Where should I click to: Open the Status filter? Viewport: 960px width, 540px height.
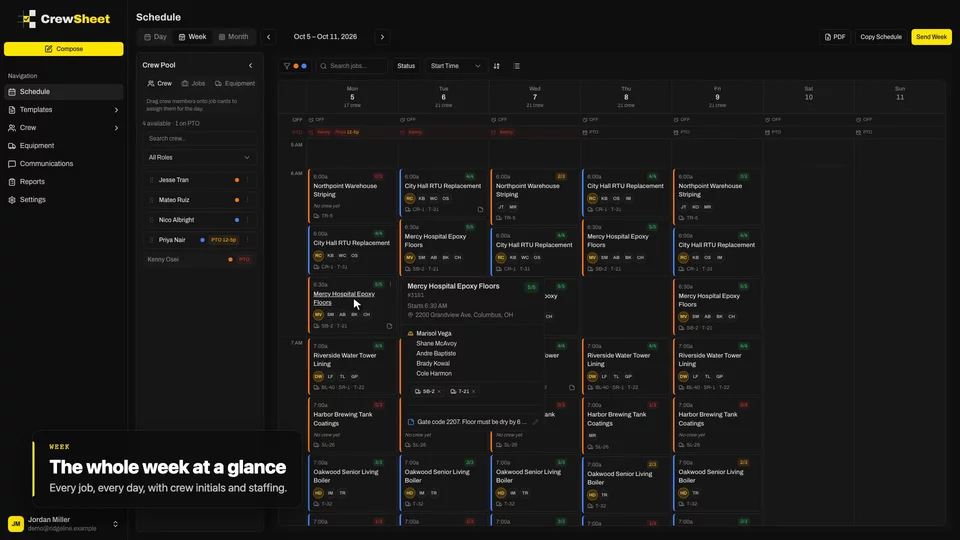point(406,66)
